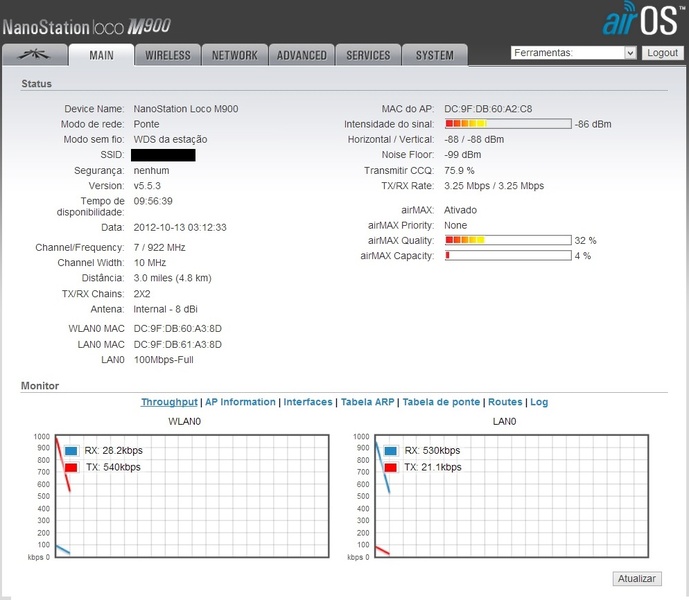Image resolution: width=689 pixels, height=600 pixels.
Task: Go to the ADVANCED tab
Action: pyautogui.click(x=301, y=55)
